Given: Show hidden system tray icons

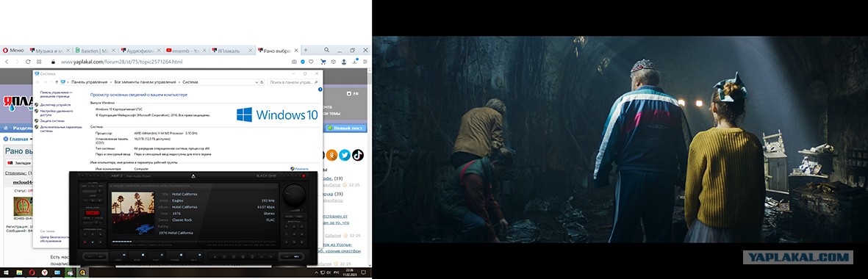Looking at the screenshot, I should click(x=316, y=272).
